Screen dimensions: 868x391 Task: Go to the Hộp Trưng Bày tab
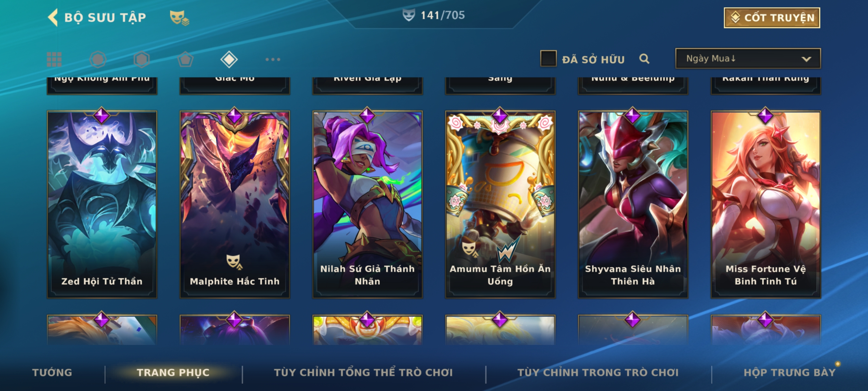790,373
